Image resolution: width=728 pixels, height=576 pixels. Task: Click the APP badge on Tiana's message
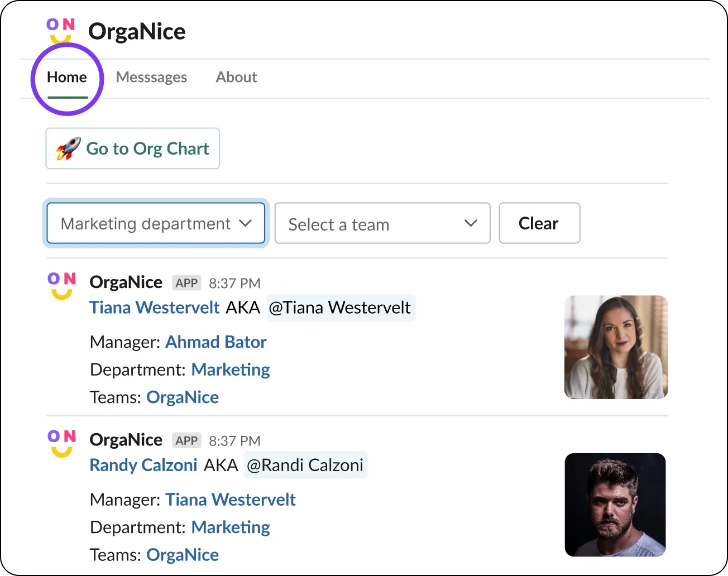(186, 283)
